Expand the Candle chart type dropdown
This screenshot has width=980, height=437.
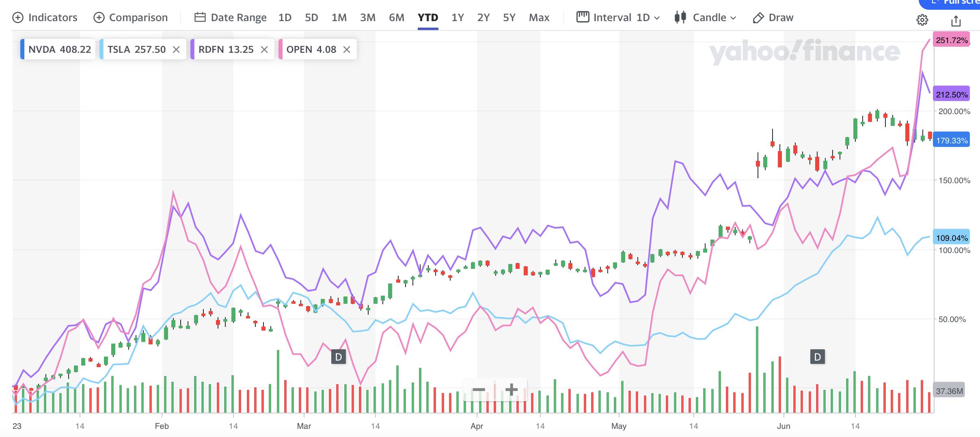click(705, 17)
